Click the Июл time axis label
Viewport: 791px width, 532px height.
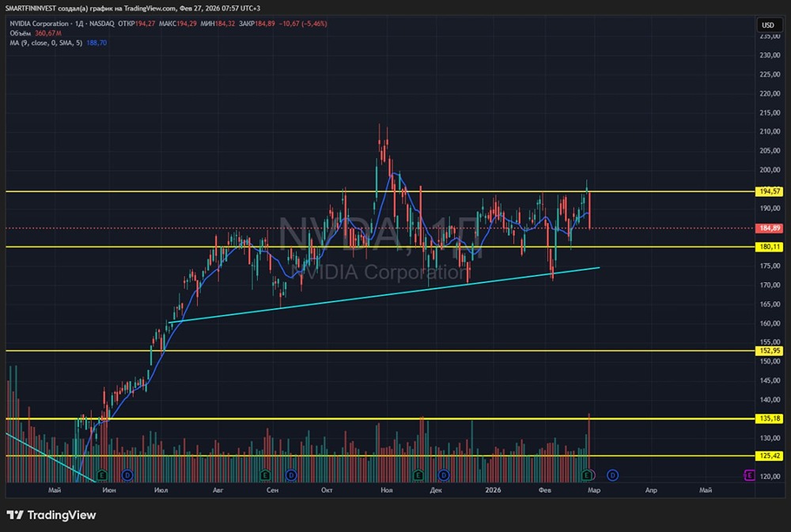tap(161, 490)
